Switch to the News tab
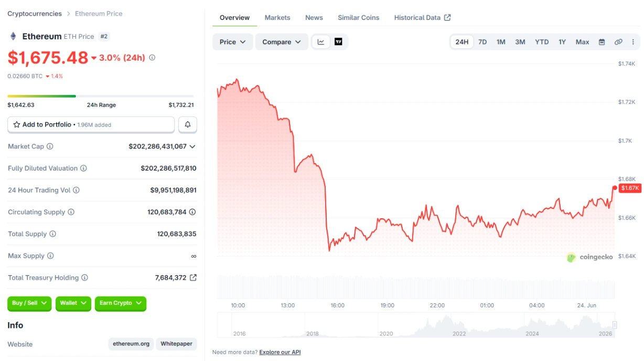Image resolution: width=644 pixels, height=361 pixels. pos(314,17)
